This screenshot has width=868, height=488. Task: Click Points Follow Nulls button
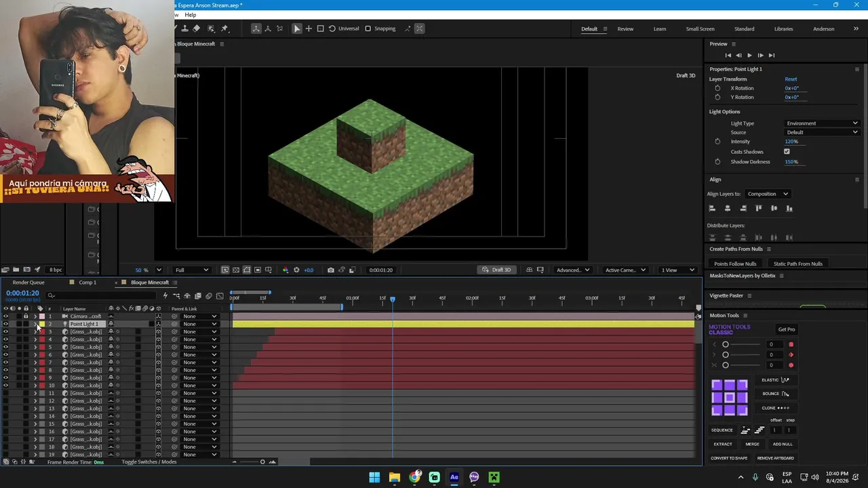[x=735, y=264]
